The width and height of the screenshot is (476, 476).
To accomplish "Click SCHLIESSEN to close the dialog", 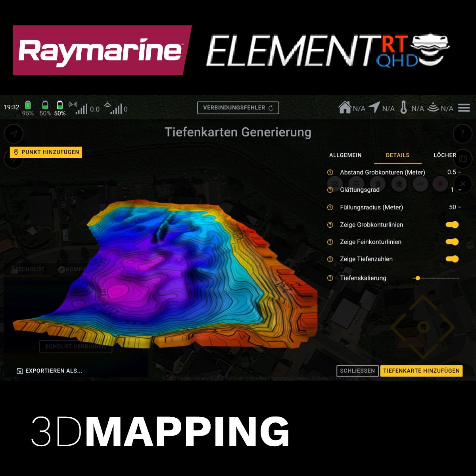I will (x=357, y=371).
